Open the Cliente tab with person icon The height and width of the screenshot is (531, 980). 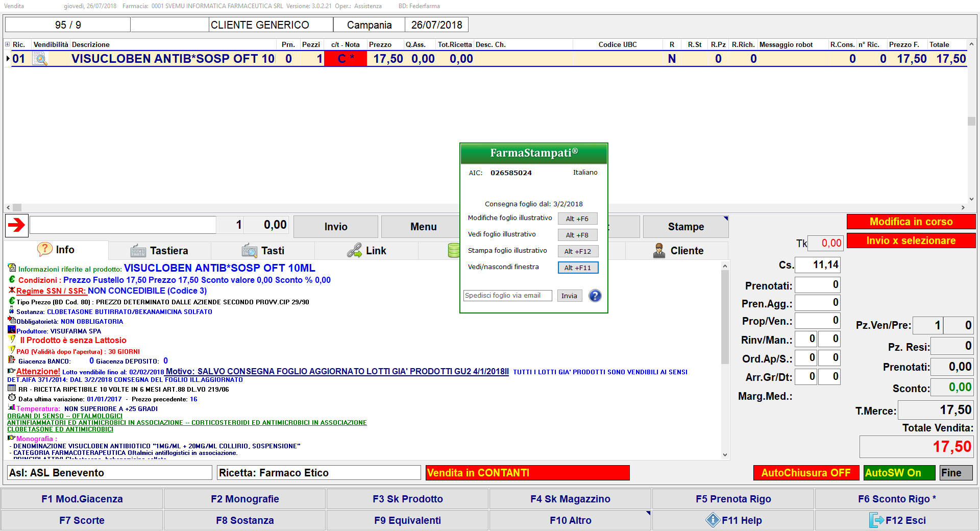677,251
